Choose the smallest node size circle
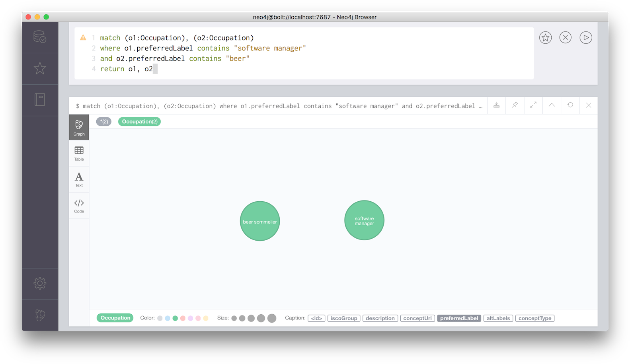The width and height of the screenshot is (630, 364). click(234, 318)
